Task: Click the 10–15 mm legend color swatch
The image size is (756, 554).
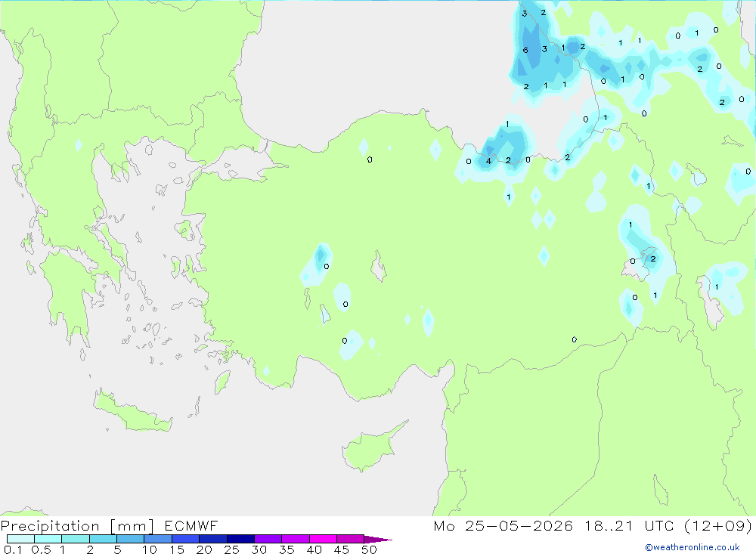Action: pos(158,539)
